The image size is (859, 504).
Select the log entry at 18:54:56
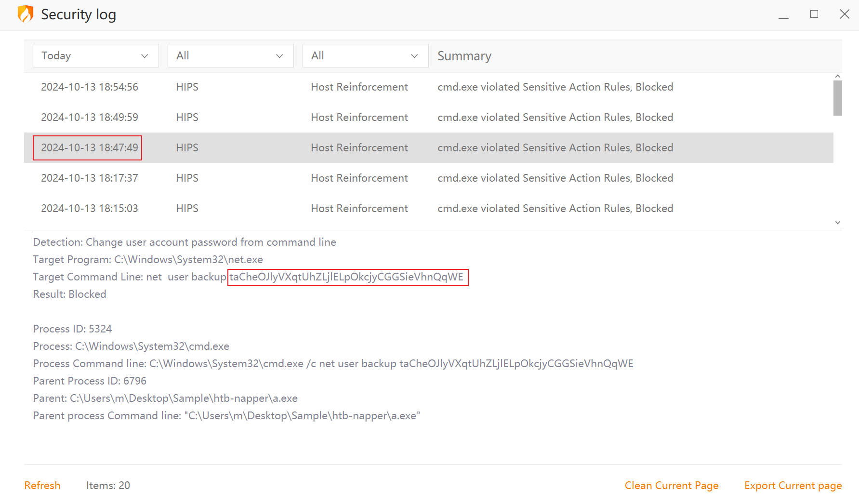(429, 87)
